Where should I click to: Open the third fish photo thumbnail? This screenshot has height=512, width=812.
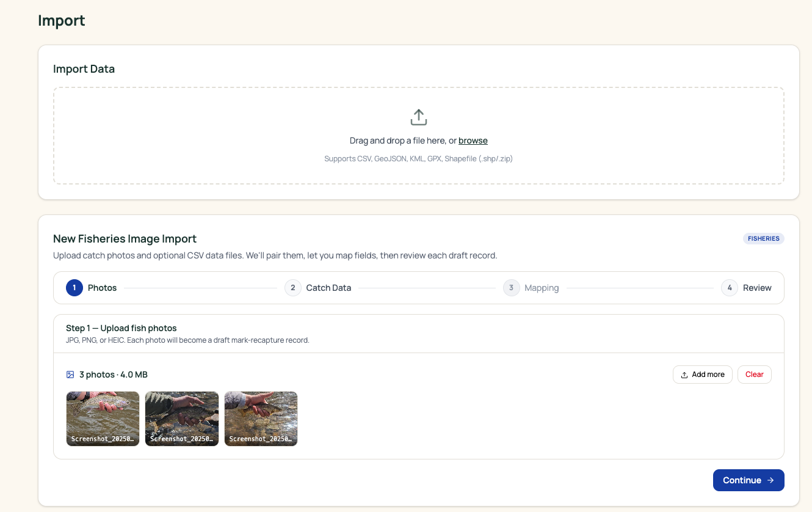coord(261,419)
